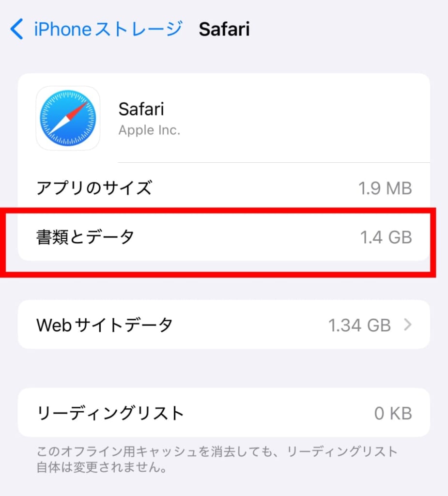Select the リーディングリスト label
This screenshot has height=496, width=448.
pyautogui.click(x=110, y=413)
